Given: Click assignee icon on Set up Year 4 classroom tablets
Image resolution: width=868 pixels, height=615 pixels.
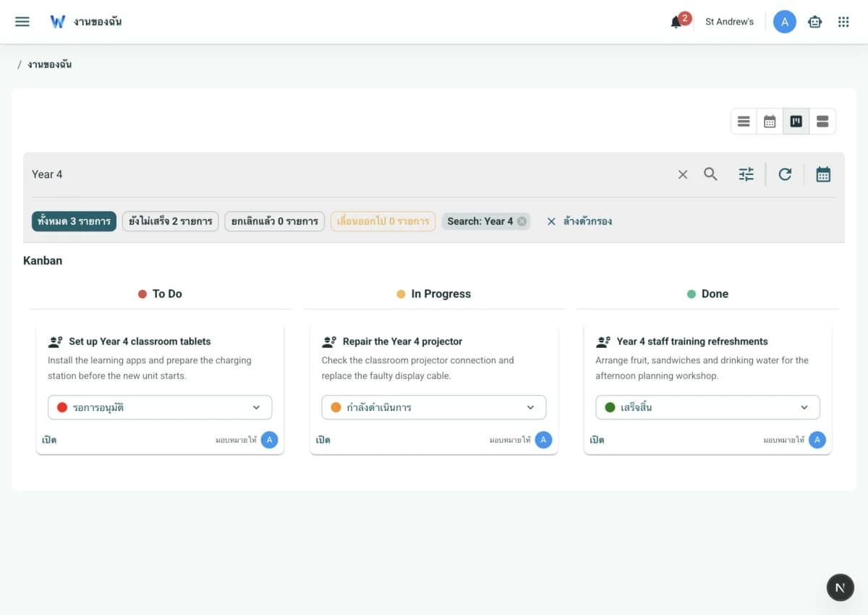Looking at the screenshot, I should click(56, 342).
